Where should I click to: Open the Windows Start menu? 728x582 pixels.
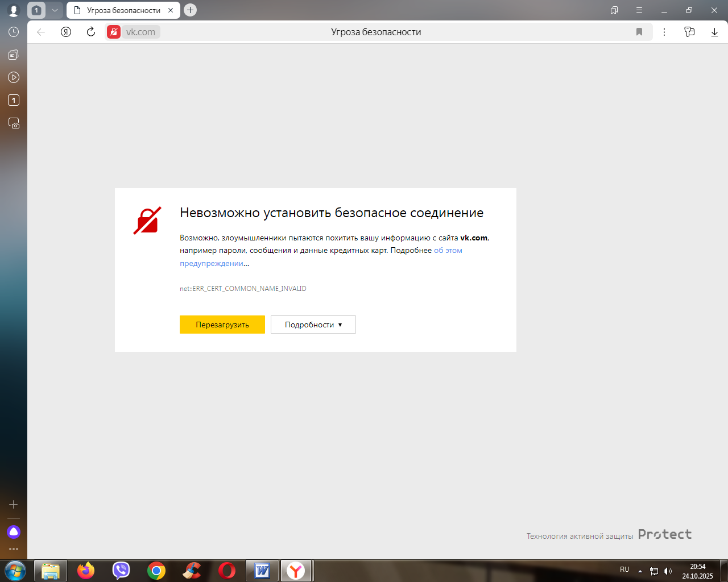pyautogui.click(x=15, y=571)
